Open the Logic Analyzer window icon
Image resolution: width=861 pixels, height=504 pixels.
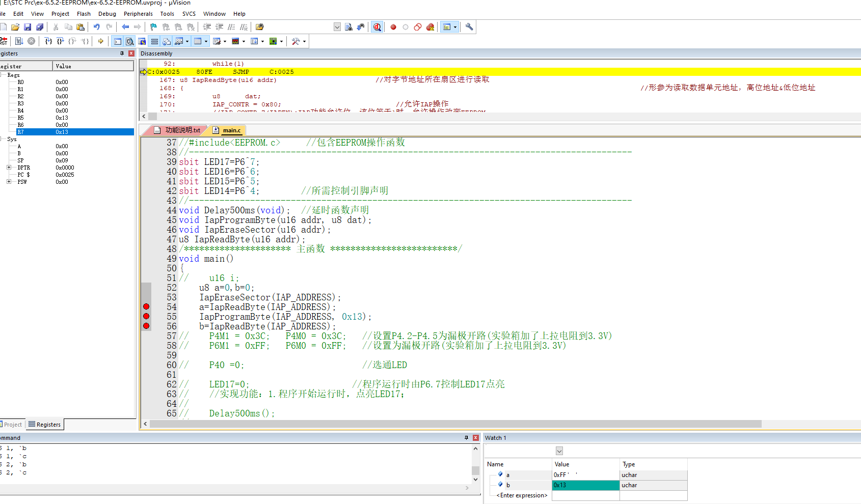pyautogui.click(x=235, y=41)
